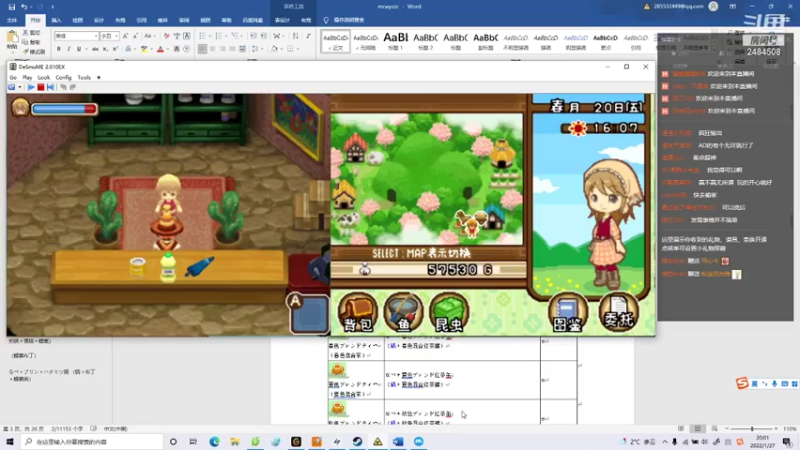Open the Phonetic Guide tool
Image resolution: width=800 pixels, height=450 pixels.
click(x=177, y=36)
